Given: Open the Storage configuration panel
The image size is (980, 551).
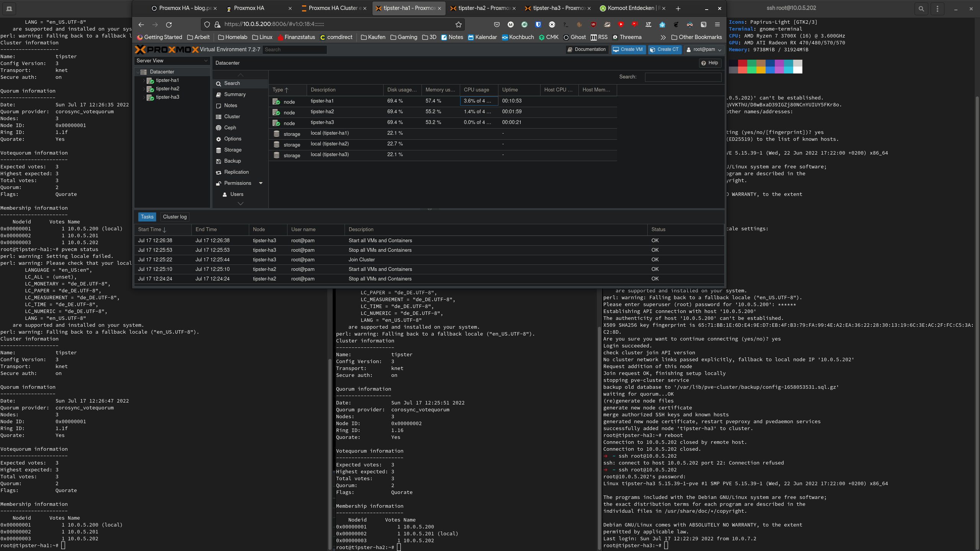Looking at the screenshot, I should pos(240,150).
